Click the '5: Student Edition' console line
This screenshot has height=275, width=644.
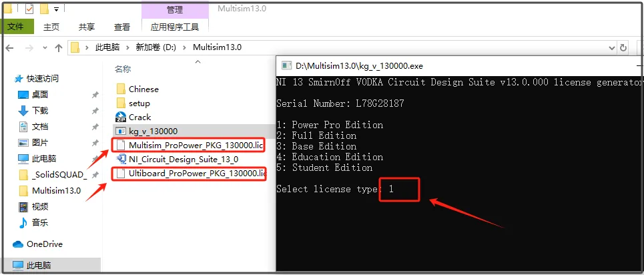pyautogui.click(x=324, y=168)
